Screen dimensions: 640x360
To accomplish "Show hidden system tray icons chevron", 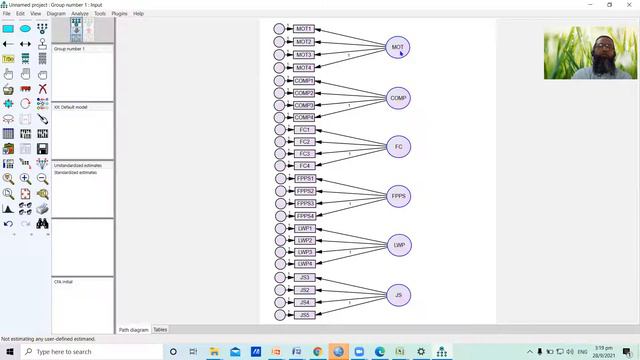I will [x=529, y=351].
